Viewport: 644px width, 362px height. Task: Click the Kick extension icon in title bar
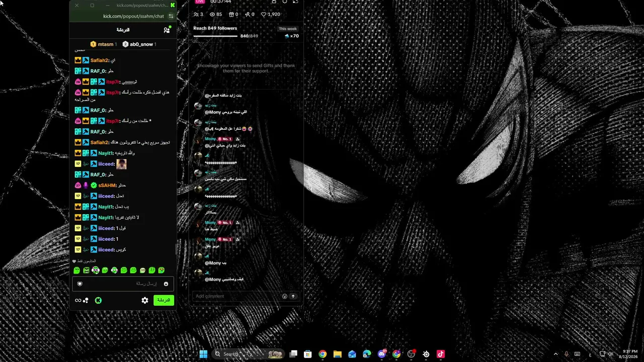(173, 6)
